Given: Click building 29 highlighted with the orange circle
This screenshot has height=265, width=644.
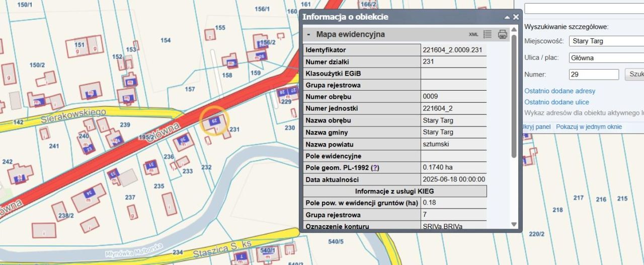Looking at the screenshot, I should point(214,121).
